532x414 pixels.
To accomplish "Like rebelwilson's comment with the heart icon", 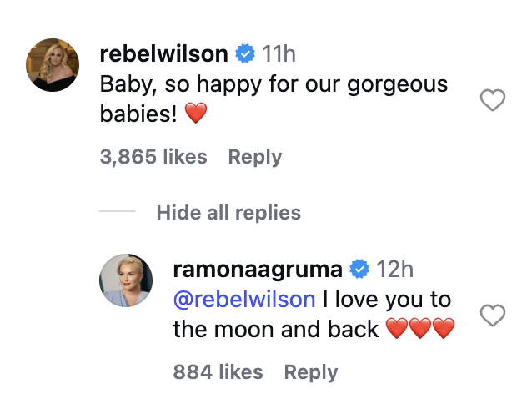I will pyautogui.click(x=494, y=101).
